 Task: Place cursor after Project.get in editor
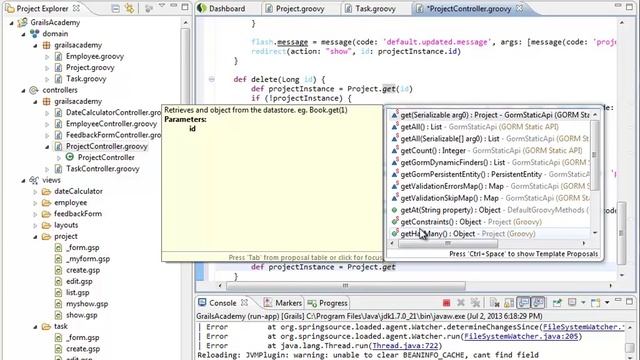tap(396, 267)
